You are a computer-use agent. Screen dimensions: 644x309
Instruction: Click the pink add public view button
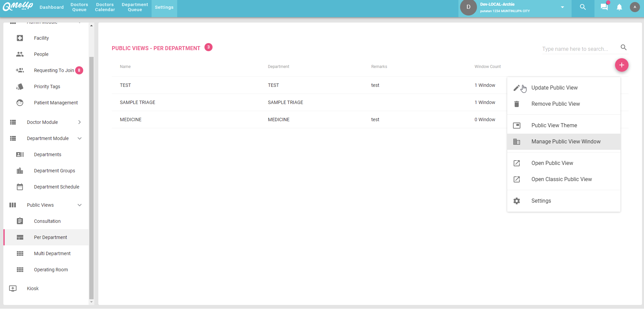tap(621, 65)
